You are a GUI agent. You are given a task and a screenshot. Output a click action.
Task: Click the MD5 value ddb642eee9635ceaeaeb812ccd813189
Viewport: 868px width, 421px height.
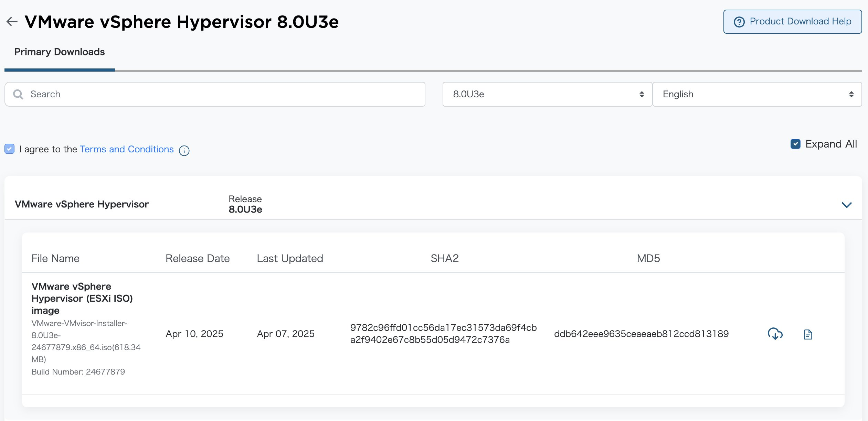click(x=641, y=334)
